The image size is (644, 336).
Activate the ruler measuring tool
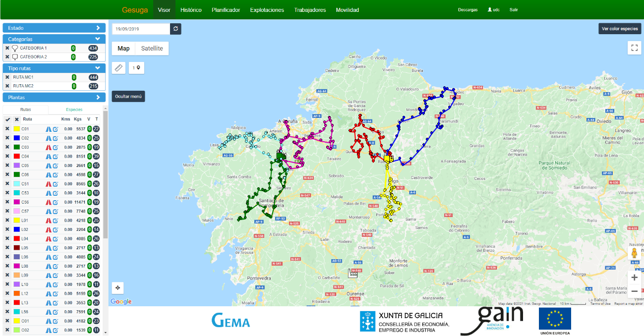coord(119,68)
